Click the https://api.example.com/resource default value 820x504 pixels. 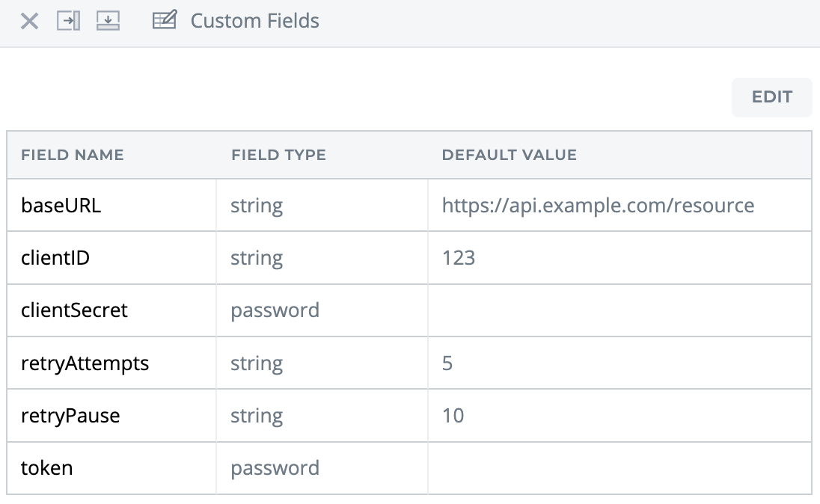tap(599, 206)
